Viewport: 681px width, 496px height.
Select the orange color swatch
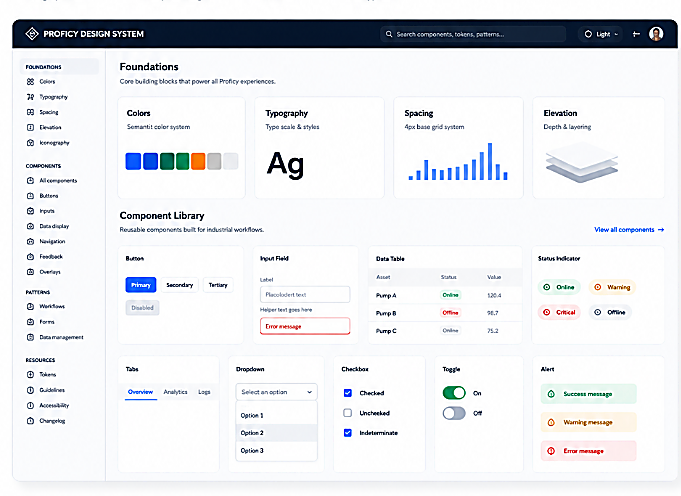[198, 161]
